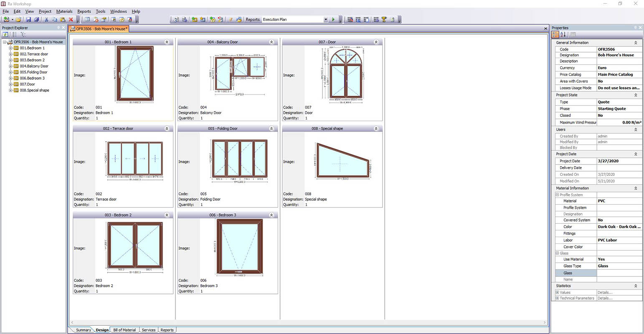Switch to the Services tab

(x=148, y=330)
